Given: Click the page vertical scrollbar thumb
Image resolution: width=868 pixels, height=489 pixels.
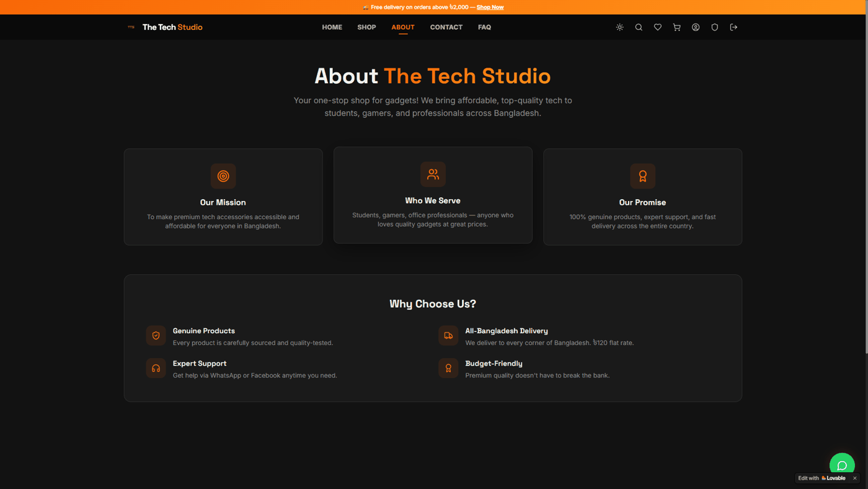Looking at the screenshot, I should coord(866,177).
